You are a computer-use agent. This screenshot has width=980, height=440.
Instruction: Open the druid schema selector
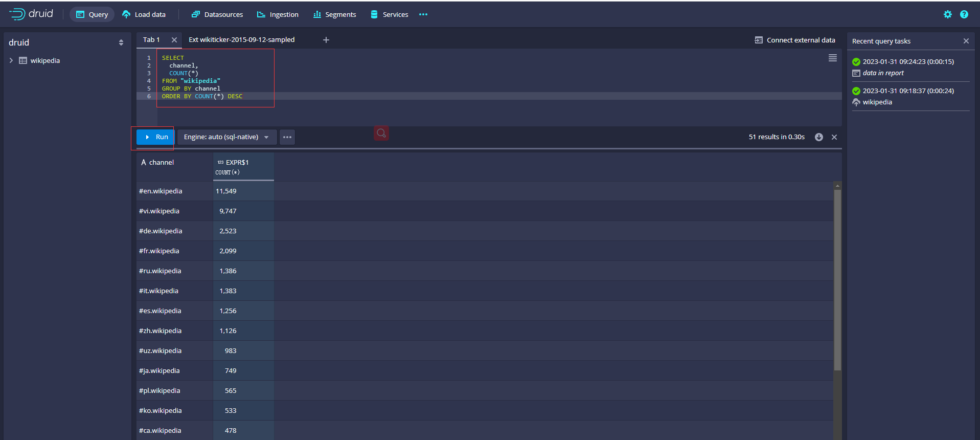tap(66, 42)
